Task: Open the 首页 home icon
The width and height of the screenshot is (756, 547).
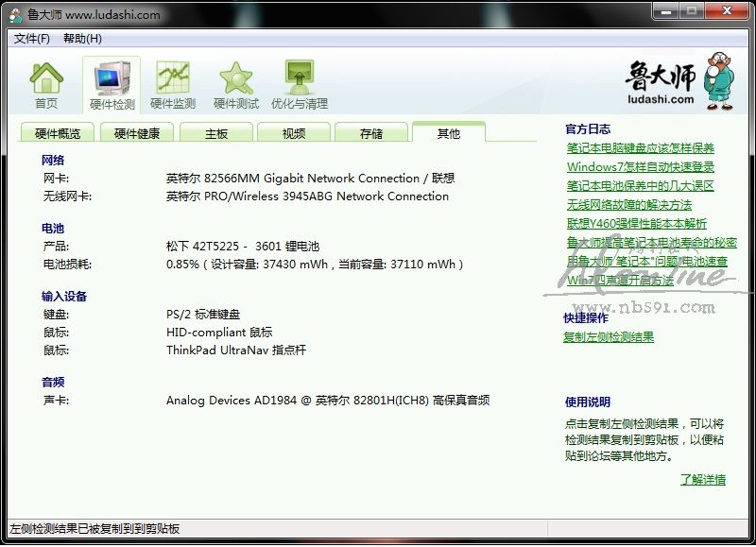Action: (x=46, y=86)
